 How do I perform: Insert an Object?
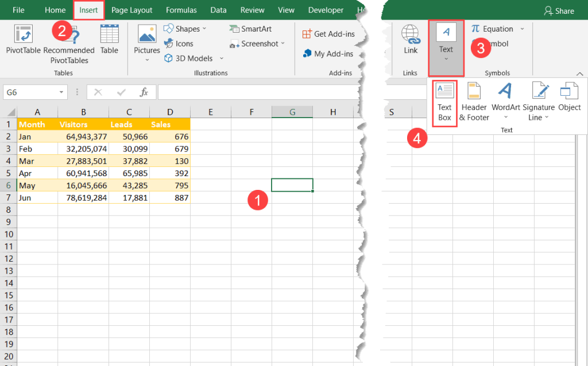(x=568, y=102)
